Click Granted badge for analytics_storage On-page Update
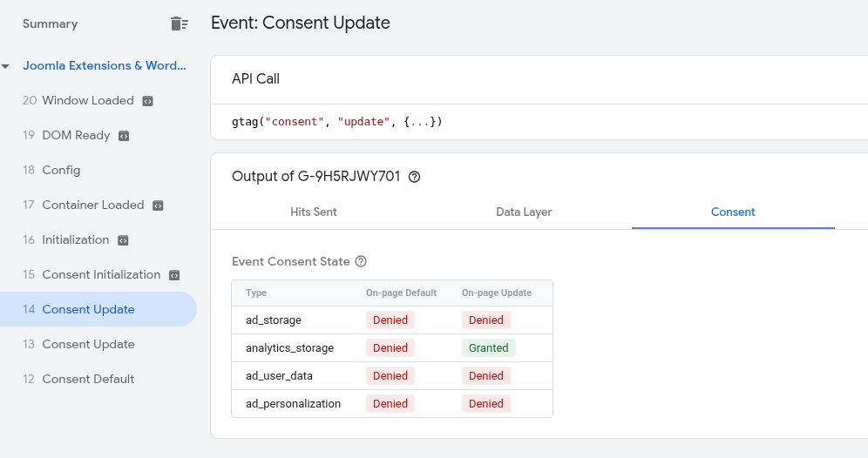Image resolution: width=868 pixels, height=458 pixels. click(489, 348)
